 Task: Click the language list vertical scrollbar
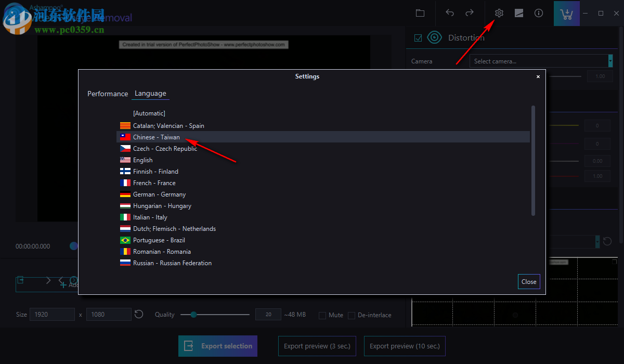(x=533, y=160)
